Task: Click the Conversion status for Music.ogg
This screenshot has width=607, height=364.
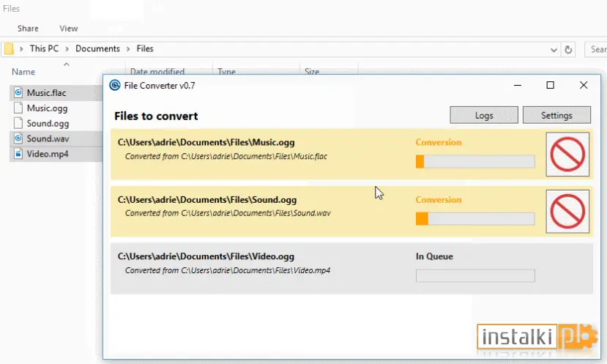Action: [x=439, y=142]
